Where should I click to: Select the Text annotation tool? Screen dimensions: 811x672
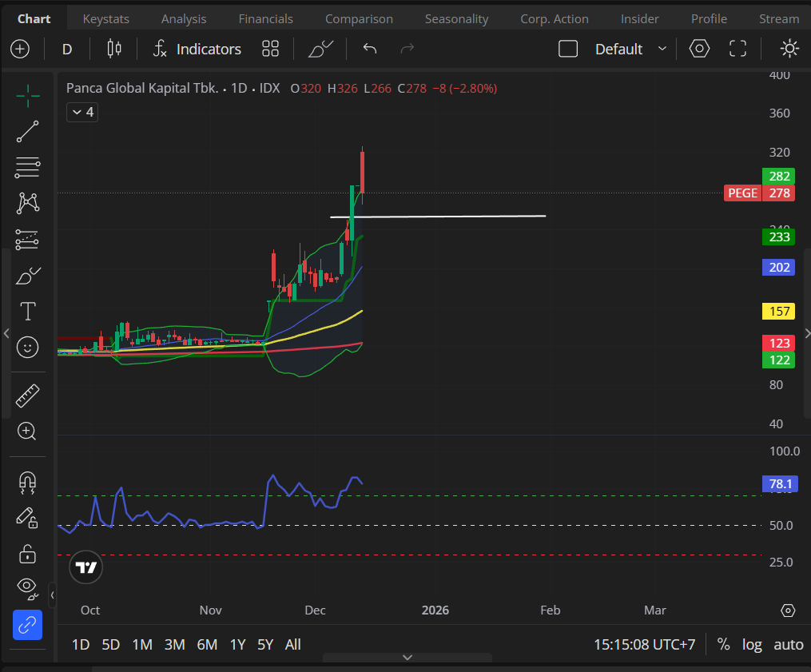click(27, 311)
